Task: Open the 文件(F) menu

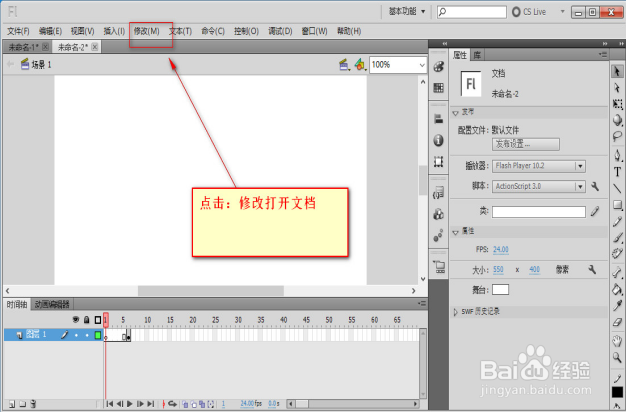Action: tap(18, 31)
